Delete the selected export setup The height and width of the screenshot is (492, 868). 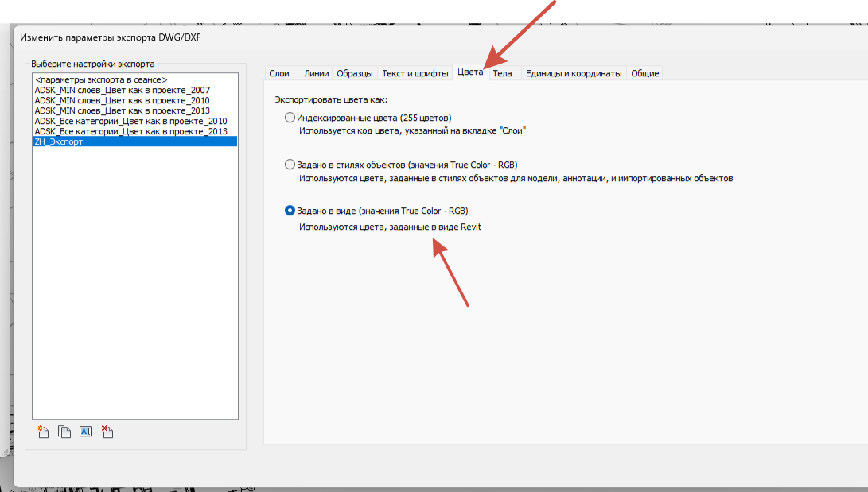click(107, 432)
